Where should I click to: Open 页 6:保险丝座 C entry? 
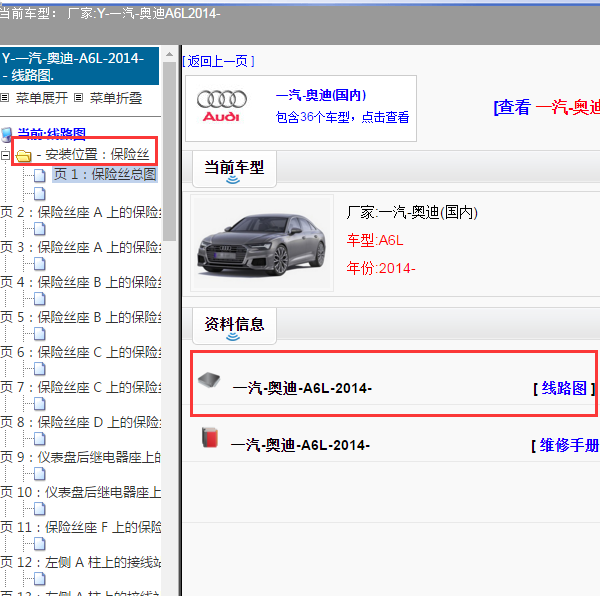click(80, 352)
